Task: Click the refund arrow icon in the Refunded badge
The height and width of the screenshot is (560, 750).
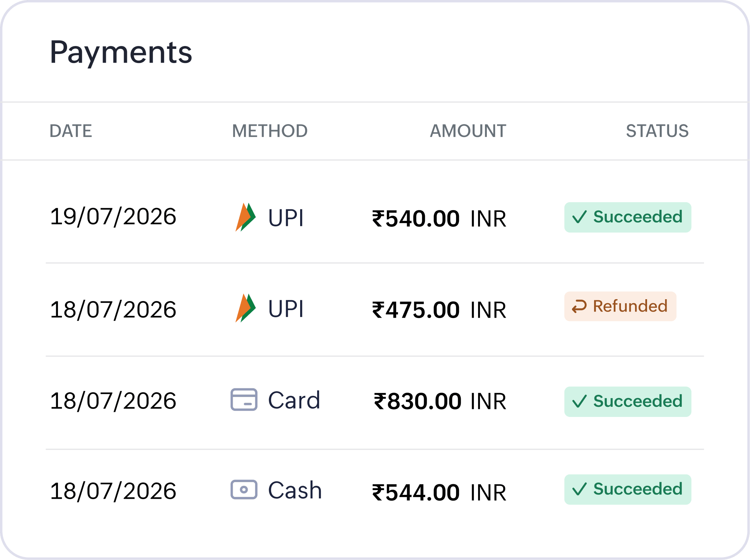Action: pos(579,306)
